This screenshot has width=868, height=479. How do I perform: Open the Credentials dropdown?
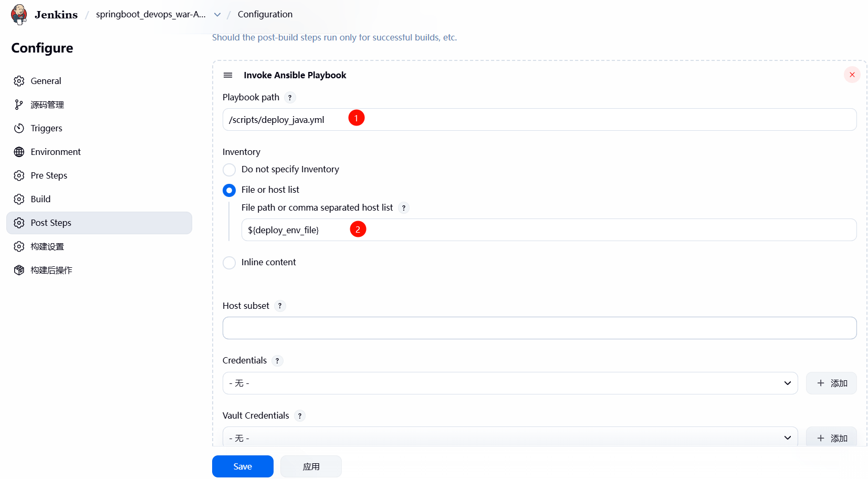click(x=510, y=383)
